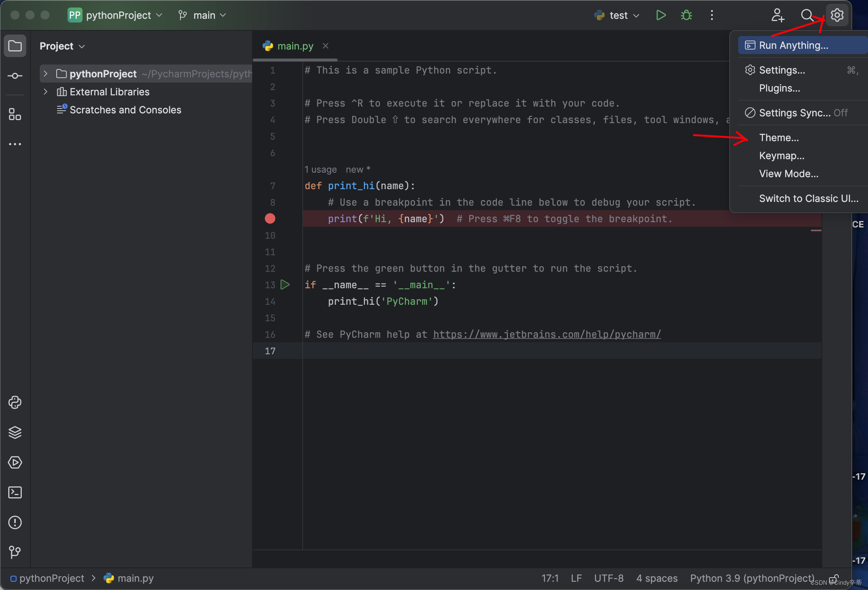
Task: Open the Terminal tool window
Action: click(x=15, y=492)
